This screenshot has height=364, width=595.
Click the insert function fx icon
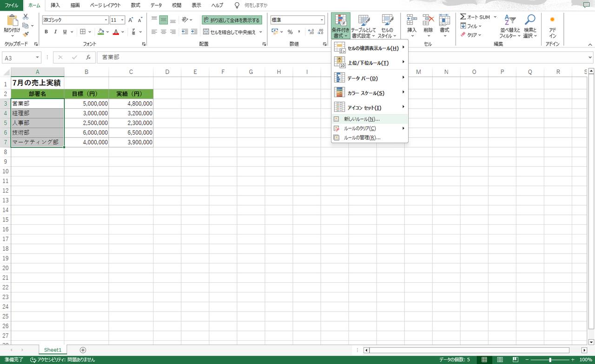coord(88,58)
